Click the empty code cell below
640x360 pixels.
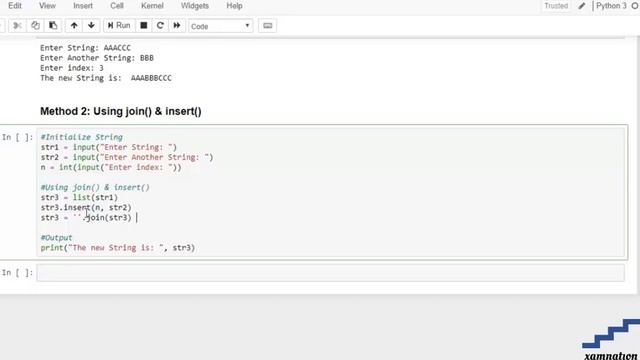[x=331, y=273]
